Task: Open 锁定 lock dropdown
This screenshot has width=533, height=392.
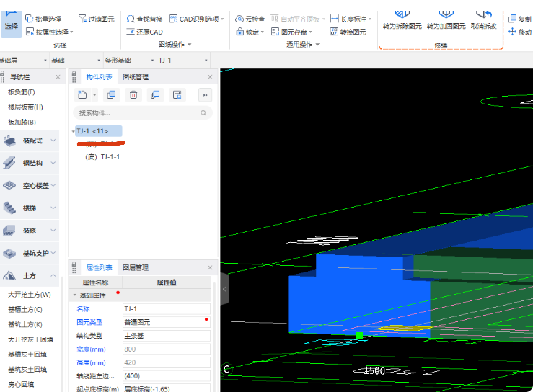Action: 250,32
